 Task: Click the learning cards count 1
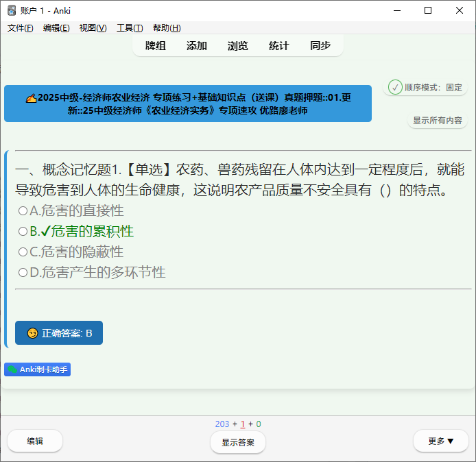pyautogui.click(x=243, y=424)
